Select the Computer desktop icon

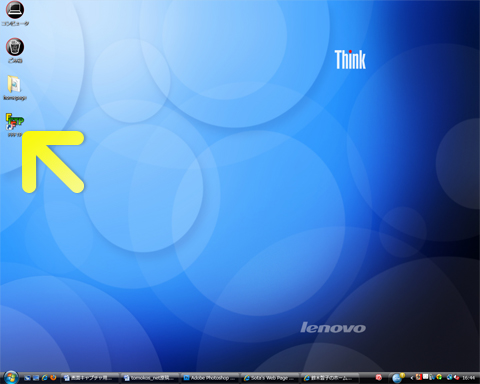(15, 13)
